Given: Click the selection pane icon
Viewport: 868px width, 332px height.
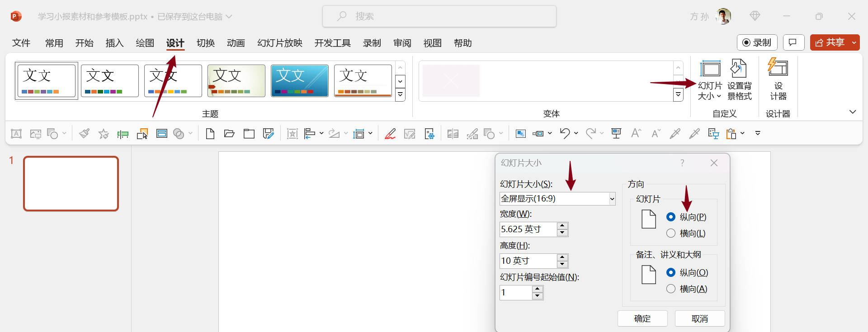Looking at the screenshot, I should coord(142,134).
